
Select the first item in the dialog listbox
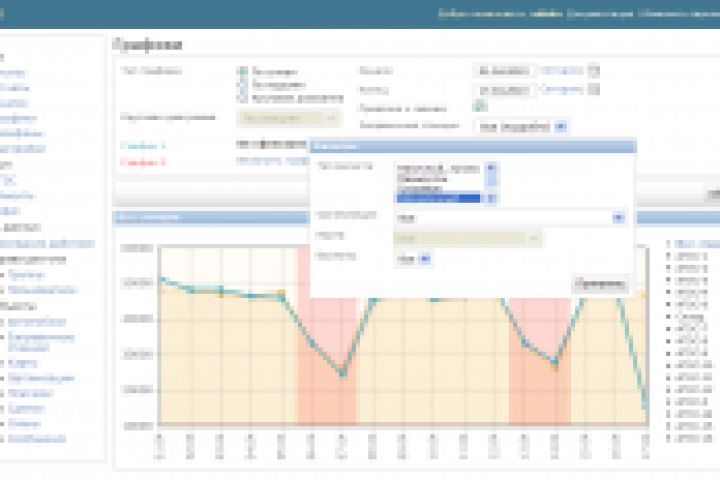[x=438, y=169]
